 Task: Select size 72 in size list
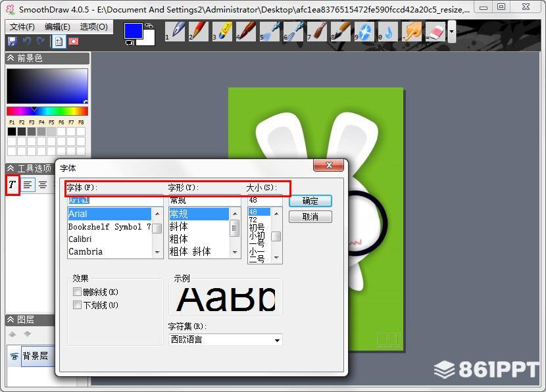[x=259, y=220]
